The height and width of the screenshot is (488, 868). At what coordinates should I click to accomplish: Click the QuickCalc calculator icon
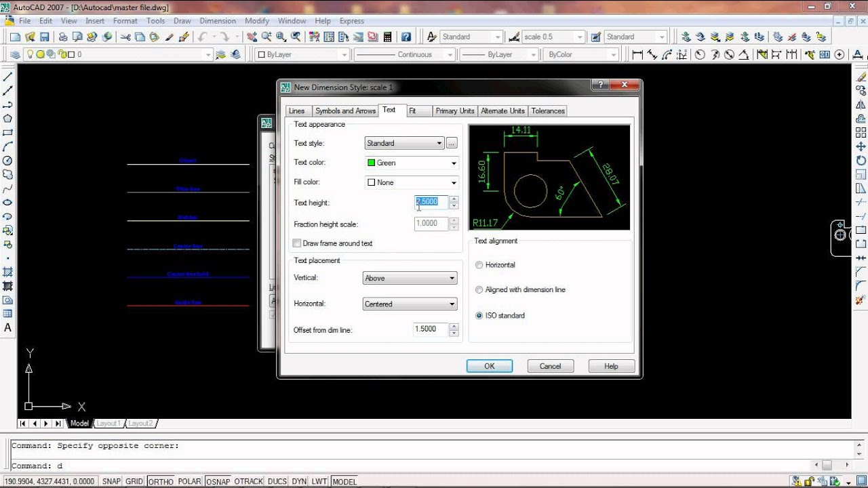point(387,37)
